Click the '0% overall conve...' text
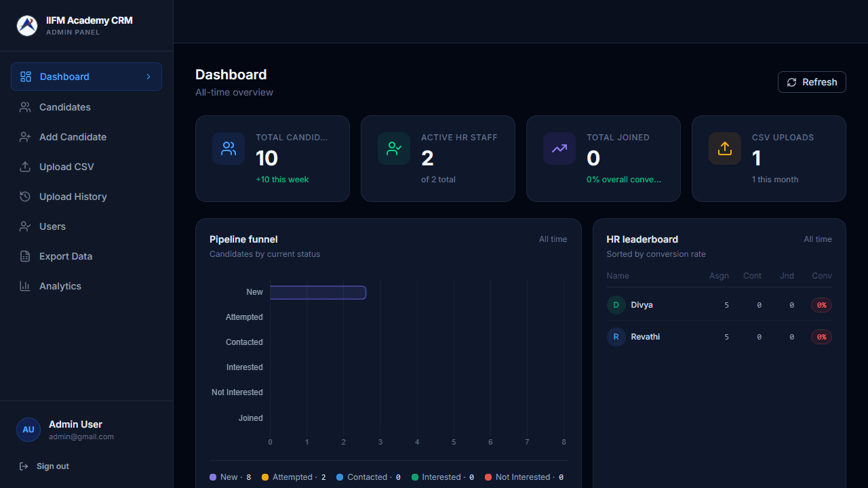This screenshot has height=488, width=868. pos(624,180)
